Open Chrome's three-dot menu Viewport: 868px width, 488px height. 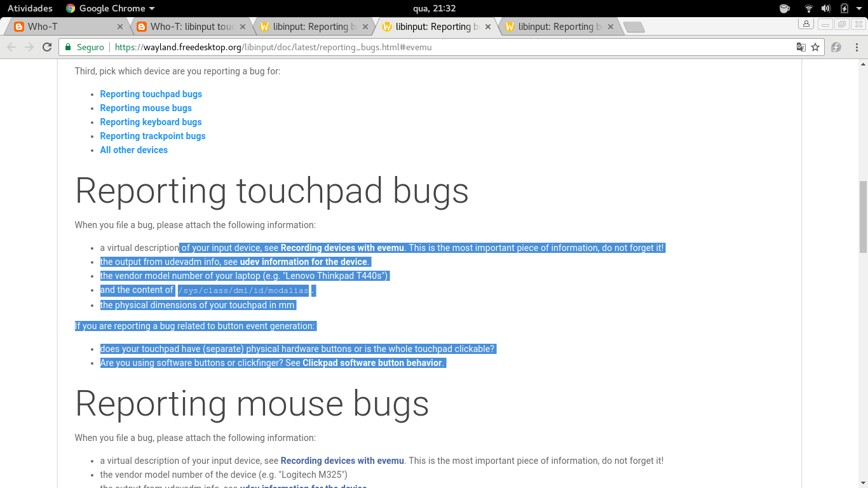click(x=857, y=47)
